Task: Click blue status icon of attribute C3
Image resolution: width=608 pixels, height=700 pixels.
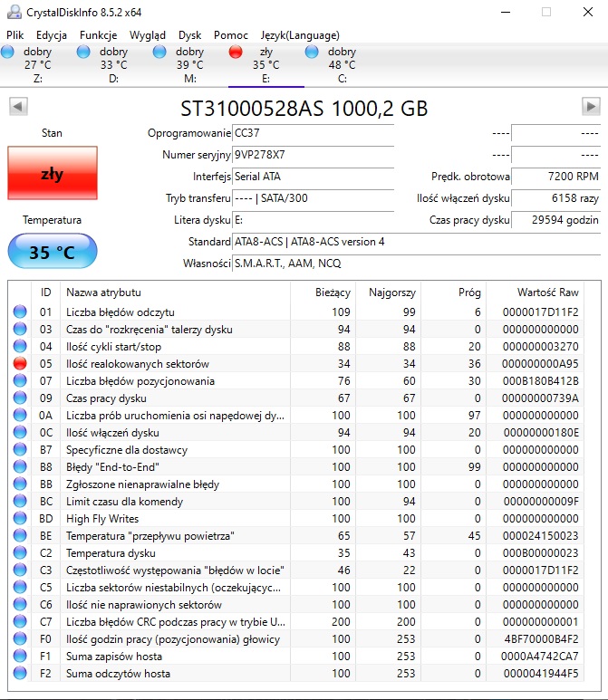Action: coord(20,570)
